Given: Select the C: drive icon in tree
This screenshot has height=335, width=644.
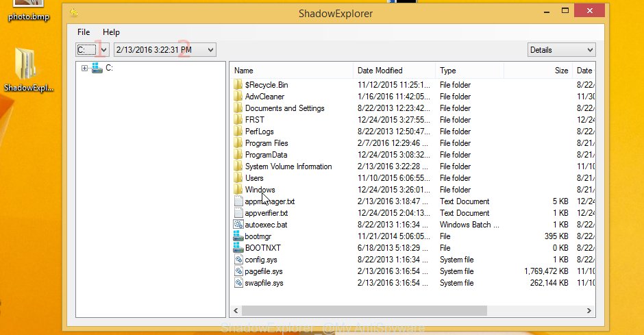Looking at the screenshot, I should point(97,68).
